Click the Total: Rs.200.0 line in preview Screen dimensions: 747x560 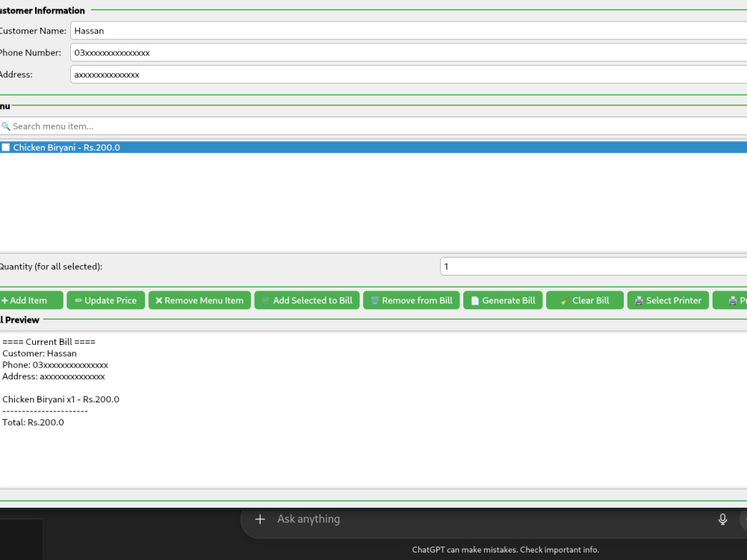coord(33,423)
